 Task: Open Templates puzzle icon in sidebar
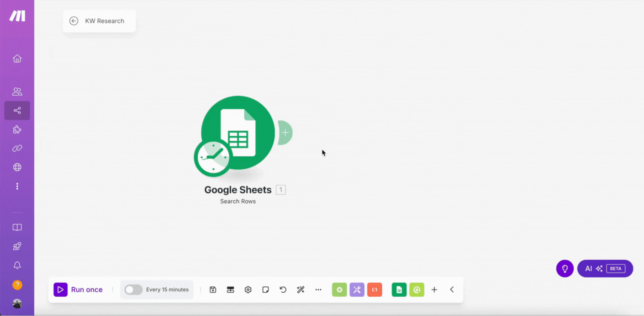coord(17,129)
